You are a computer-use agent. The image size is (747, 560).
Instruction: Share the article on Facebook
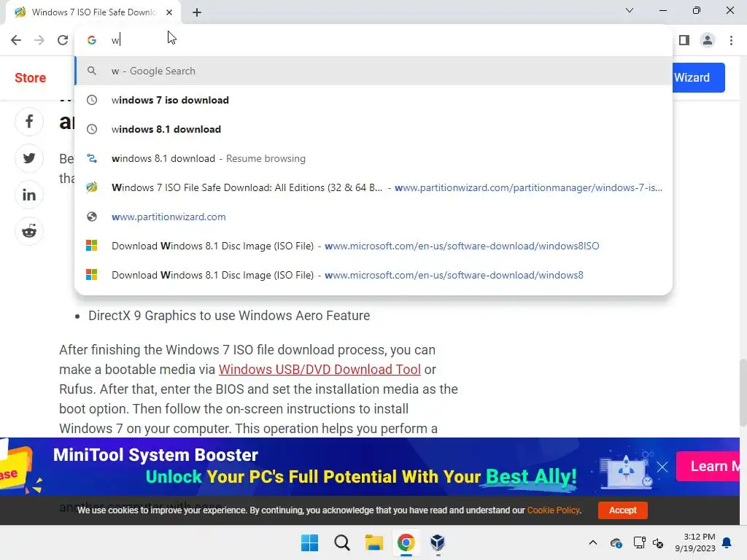tap(29, 122)
